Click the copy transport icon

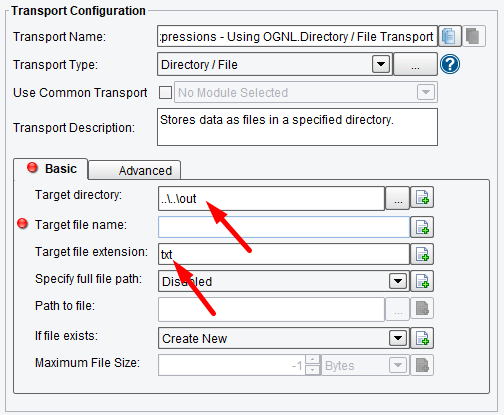point(450,36)
